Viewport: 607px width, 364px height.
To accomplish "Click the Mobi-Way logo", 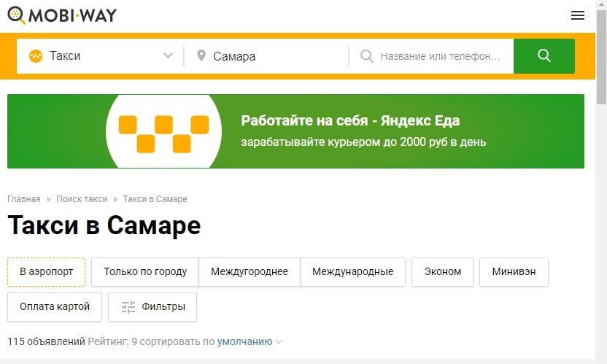I will (62, 15).
